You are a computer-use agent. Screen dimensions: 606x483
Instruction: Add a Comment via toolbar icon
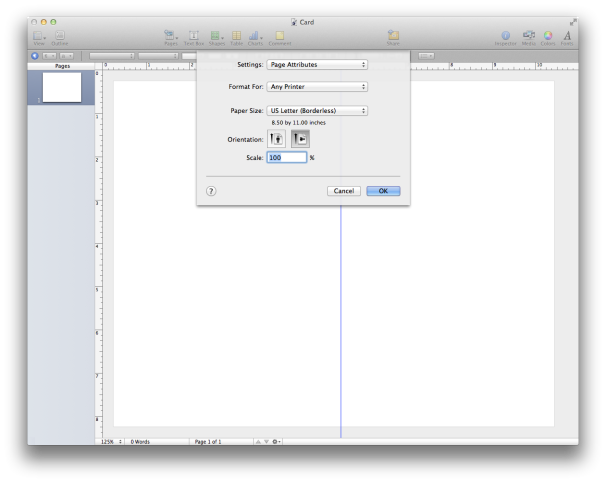coord(280,37)
